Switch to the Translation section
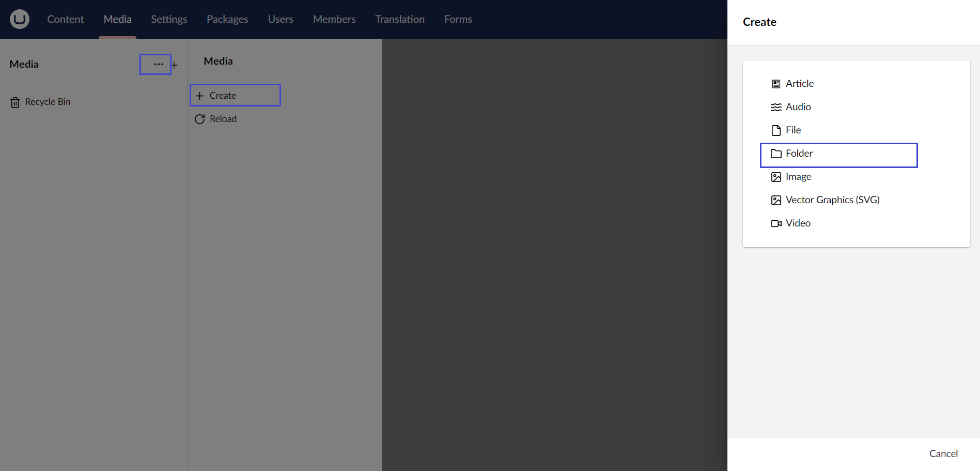The height and width of the screenshot is (471, 980). click(399, 19)
